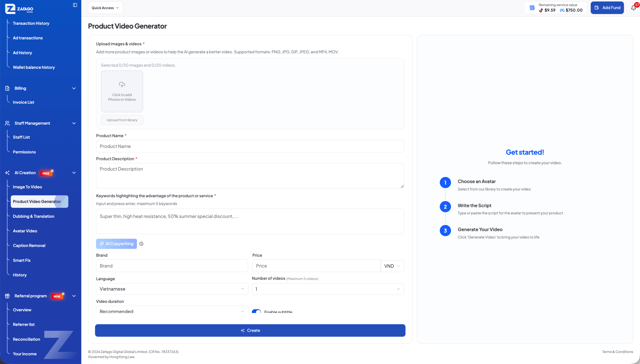Open the notifications bell
Image resolution: width=640 pixels, height=364 pixels.
[x=633, y=8]
